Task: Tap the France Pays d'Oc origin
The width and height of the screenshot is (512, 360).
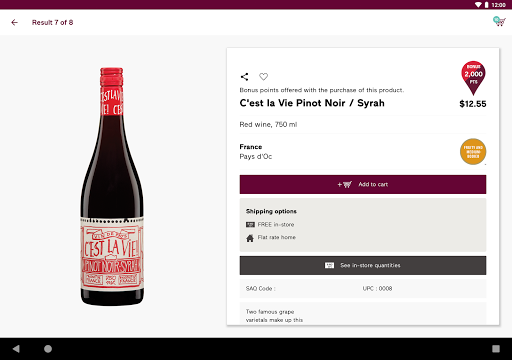Action: tap(256, 152)
